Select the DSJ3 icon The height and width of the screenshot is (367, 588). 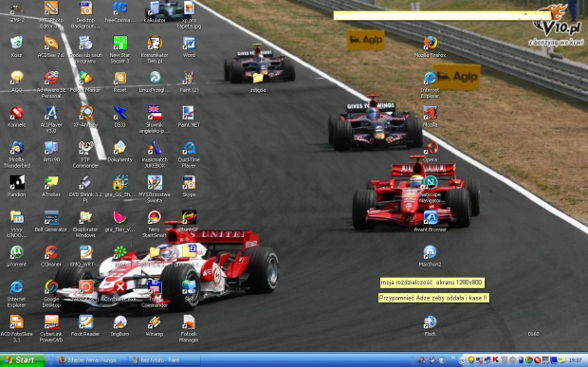pyautogui.click(x=120, y=117)
